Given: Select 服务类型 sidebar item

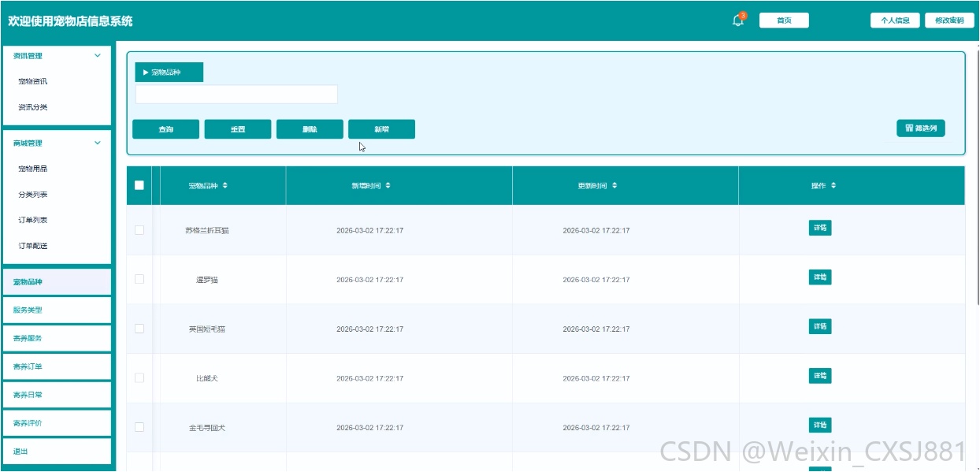Looking at the screenshot, I should (57, 310).
